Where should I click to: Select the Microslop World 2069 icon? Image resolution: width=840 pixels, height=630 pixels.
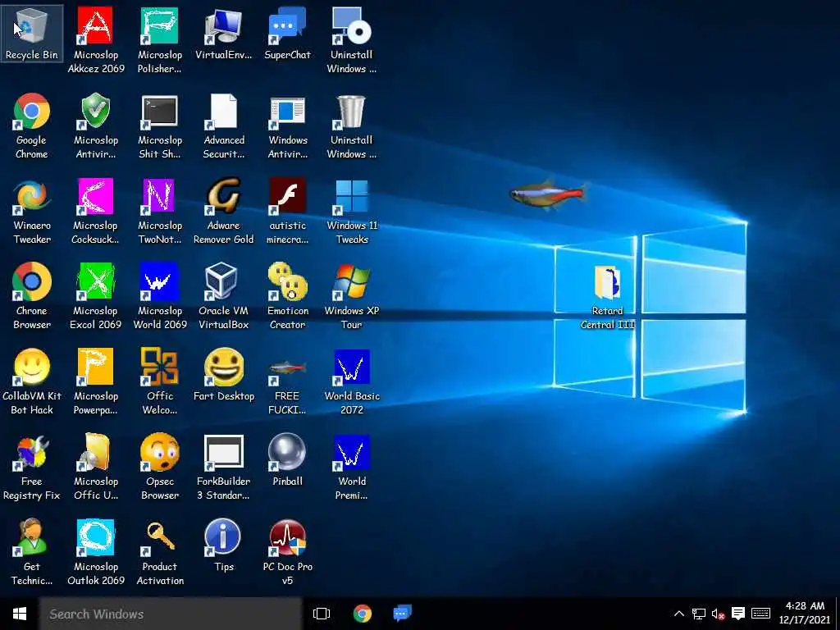[x=160, y=296]
